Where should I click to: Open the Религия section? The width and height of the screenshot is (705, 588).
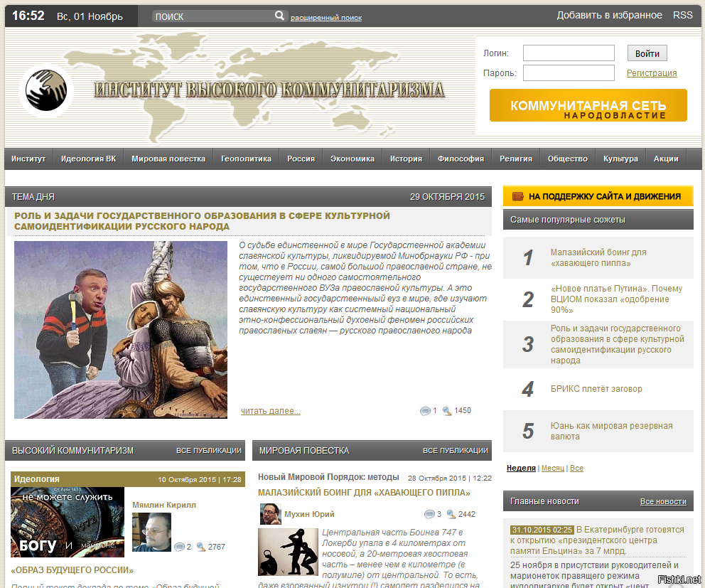[516, 159]
